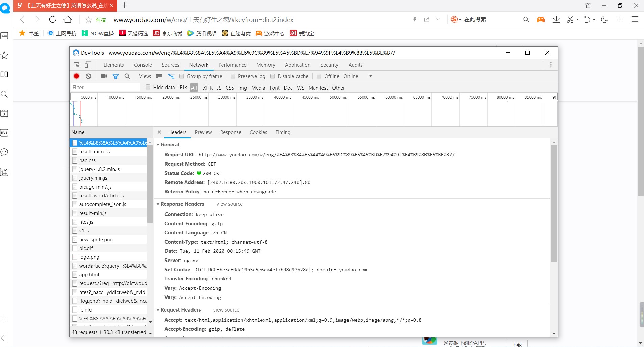
Task: Click the request list scrollbar
Action: coord(150,184)
